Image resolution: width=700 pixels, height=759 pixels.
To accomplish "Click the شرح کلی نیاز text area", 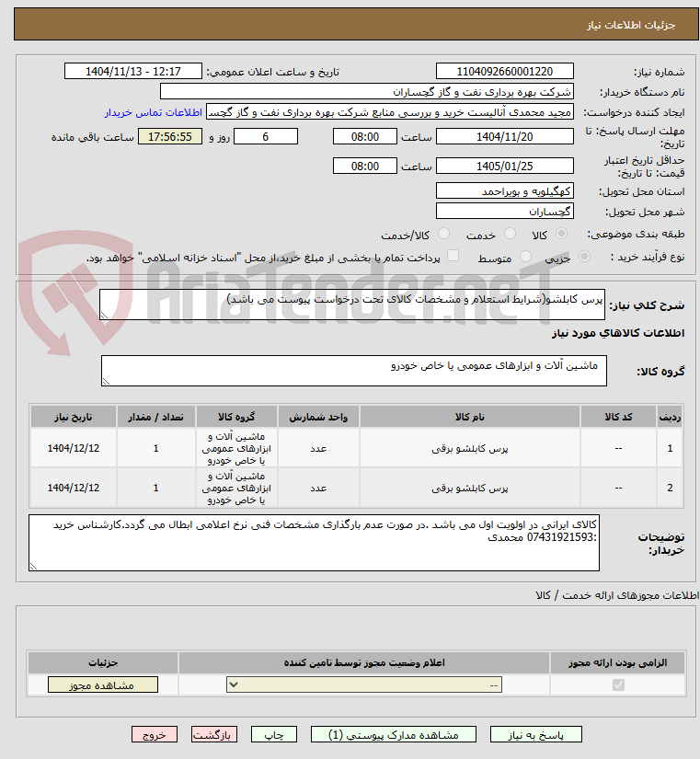I will [x=352, y=305].
